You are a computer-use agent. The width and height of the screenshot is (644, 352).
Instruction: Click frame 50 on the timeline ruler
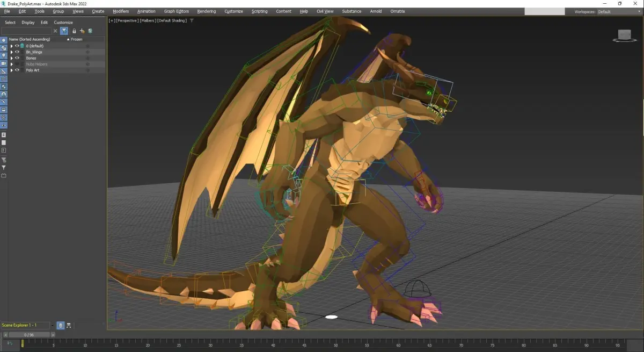click(335, 344)
